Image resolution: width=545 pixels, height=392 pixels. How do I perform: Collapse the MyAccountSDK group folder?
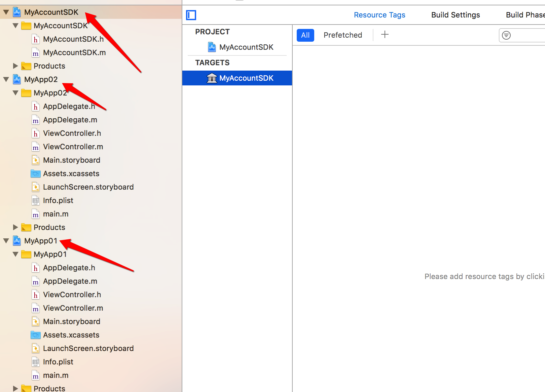[x=15, y=26]
